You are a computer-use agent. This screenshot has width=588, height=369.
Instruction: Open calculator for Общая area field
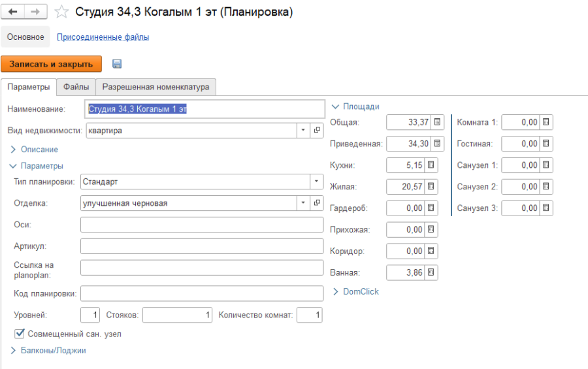pos(438,122)
